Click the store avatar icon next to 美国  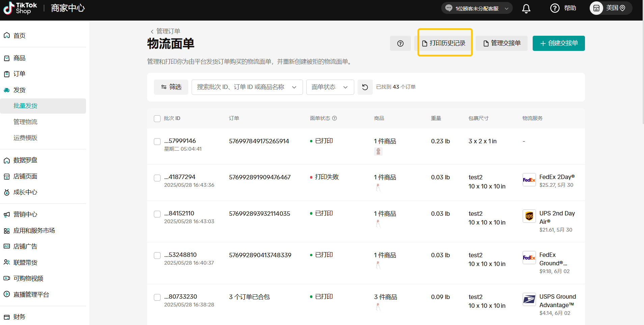[596, 8]
